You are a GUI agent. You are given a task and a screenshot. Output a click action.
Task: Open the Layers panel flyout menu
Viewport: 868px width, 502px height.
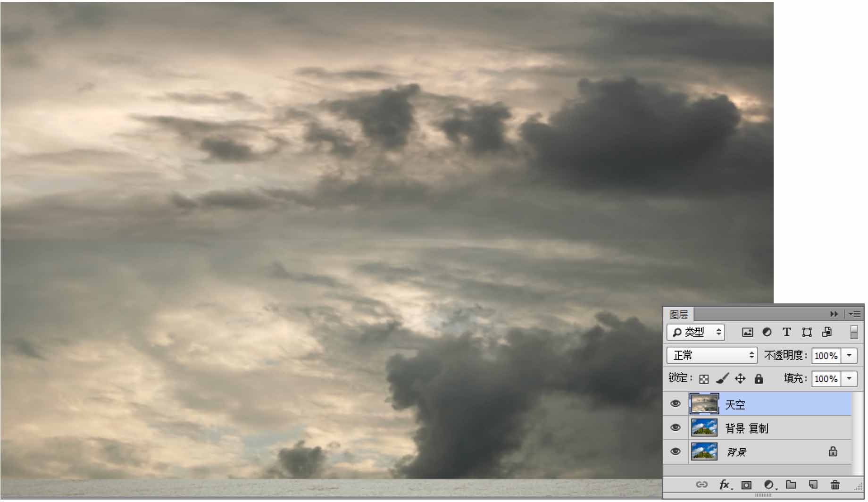tap(854, 314)
